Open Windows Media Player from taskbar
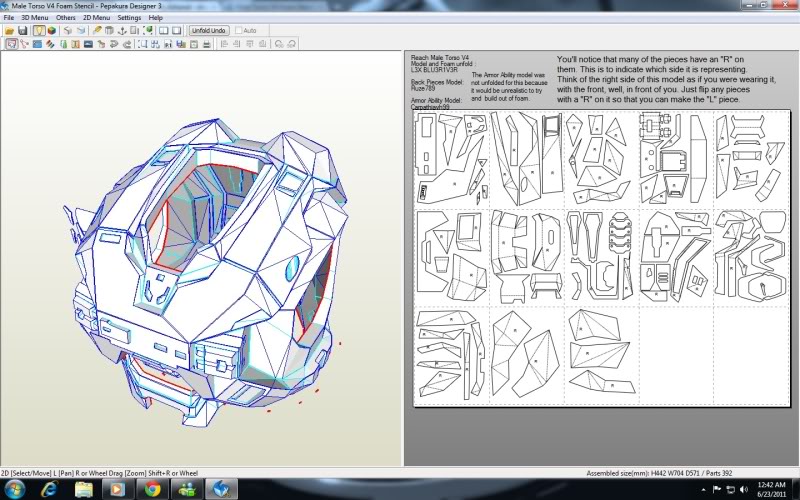 click(x=117, y=489)
